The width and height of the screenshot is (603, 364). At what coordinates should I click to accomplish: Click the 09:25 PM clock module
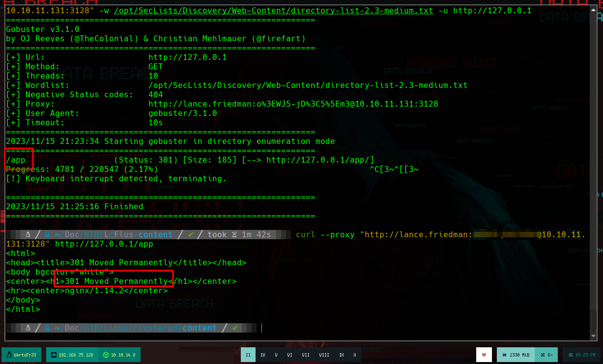point(581,355)
